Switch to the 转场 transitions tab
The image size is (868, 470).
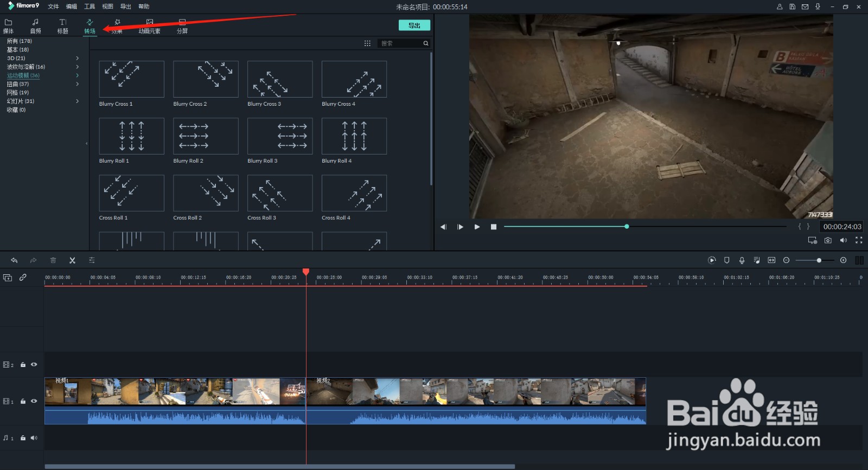pos(90,26)
